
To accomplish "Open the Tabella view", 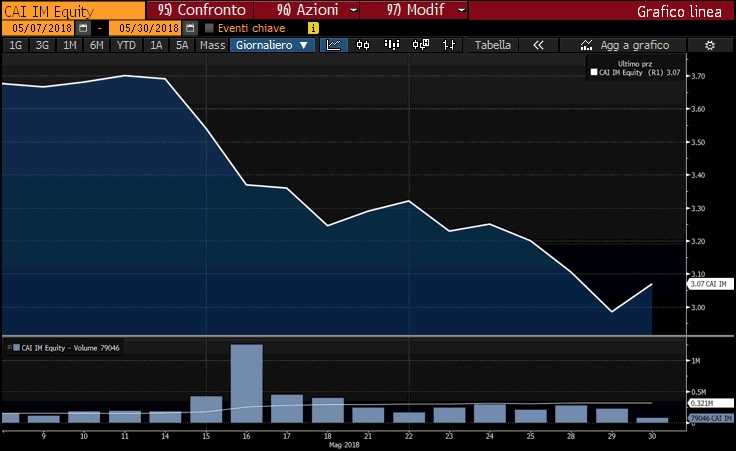I will point(492,45).
